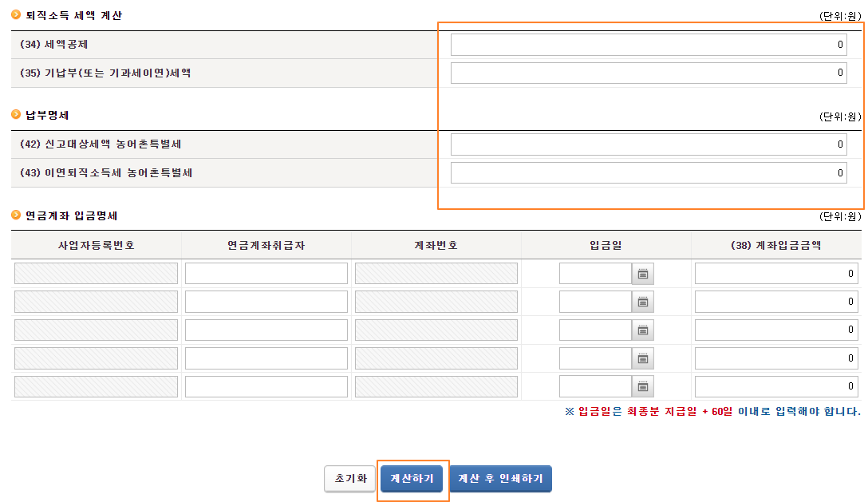The height and width of the screenshot is (502, 868).
Task: Click the (38) 계좌입금금액 column header
Action: tap(776, 246)
